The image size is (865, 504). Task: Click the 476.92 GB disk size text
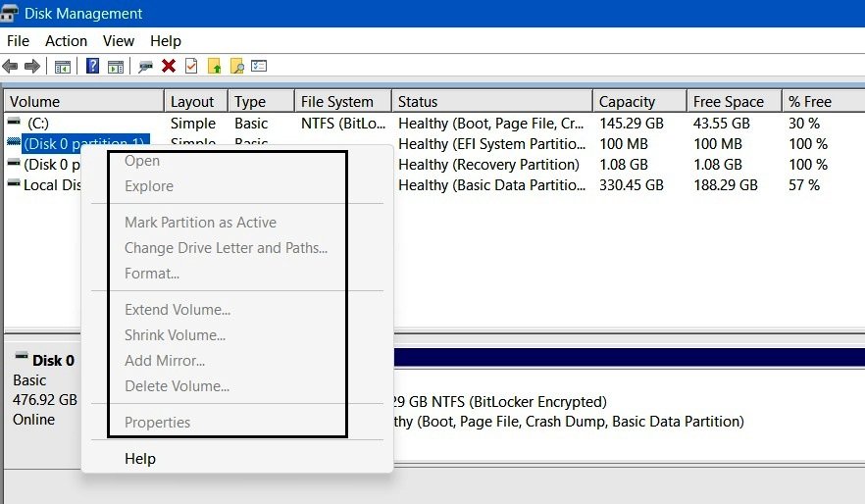[x=45, y=399]
